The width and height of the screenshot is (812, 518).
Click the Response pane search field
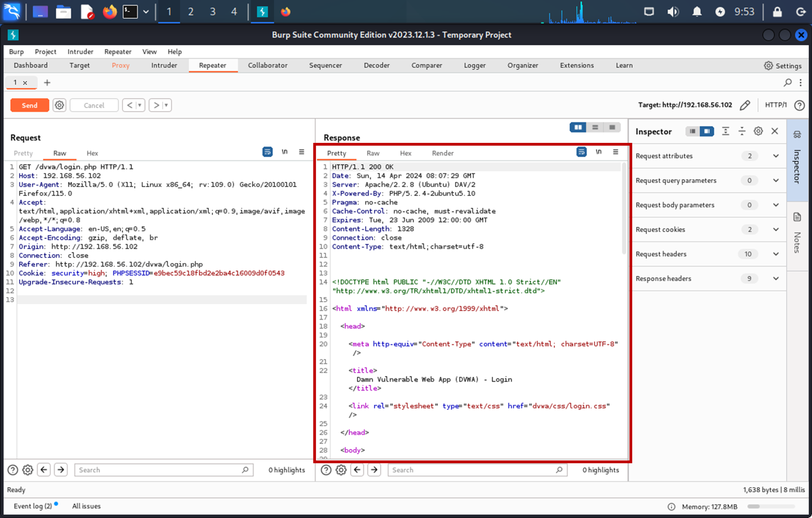(x=477, y=470)
